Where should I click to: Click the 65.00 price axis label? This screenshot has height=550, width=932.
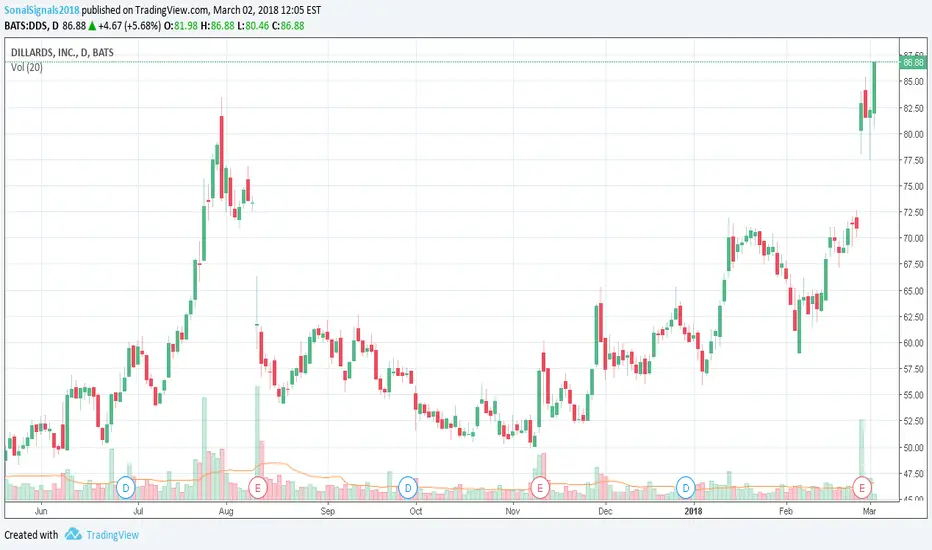tap(913, 291)
